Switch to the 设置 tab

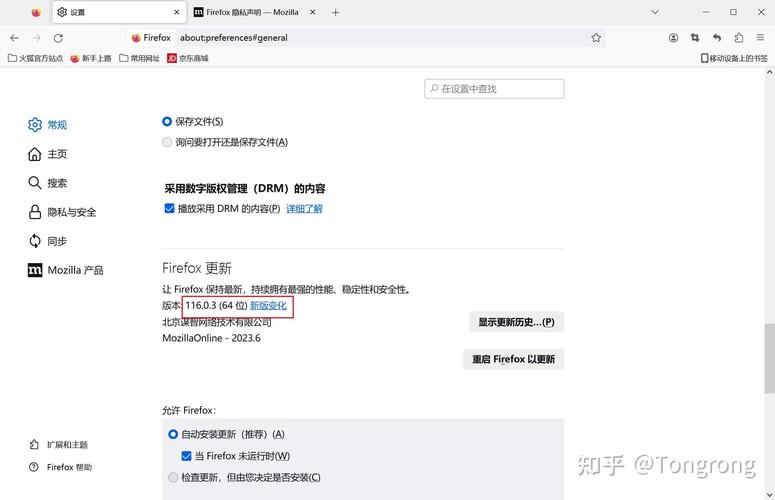point(120,12)
